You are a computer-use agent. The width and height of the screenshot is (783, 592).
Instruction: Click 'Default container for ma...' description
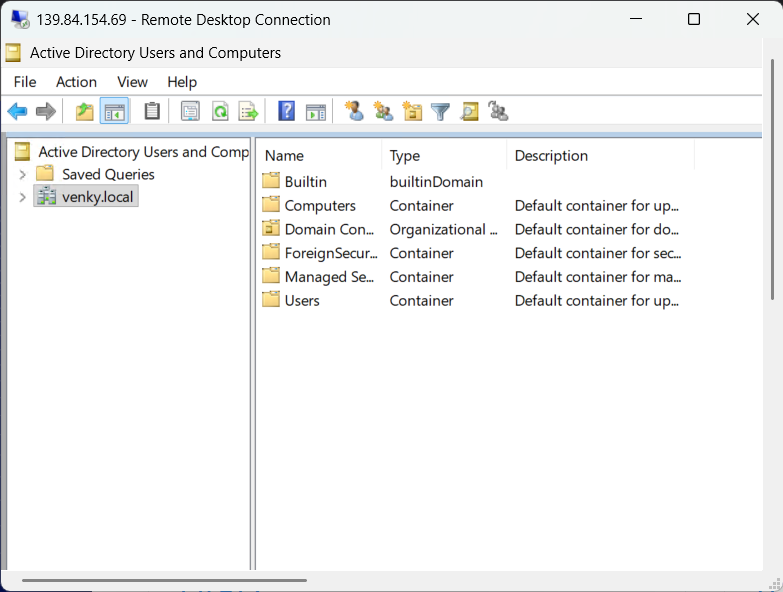coord(598,277)
